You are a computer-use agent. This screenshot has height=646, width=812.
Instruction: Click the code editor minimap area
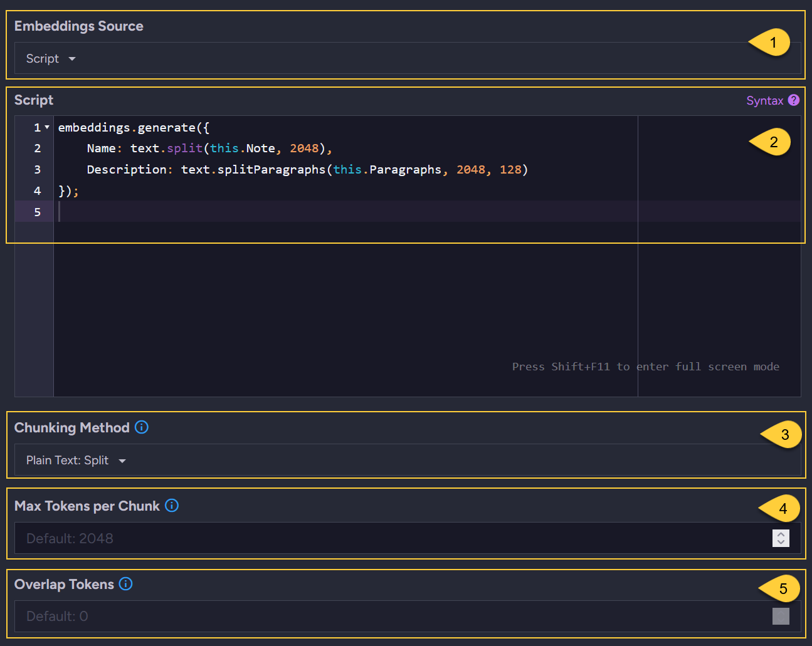pyautogui.click(x=719, y=251)
